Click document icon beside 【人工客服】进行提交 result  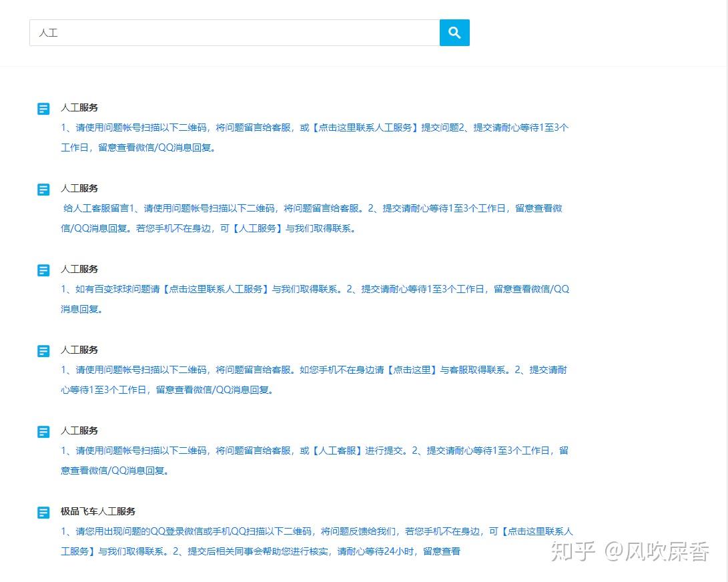click(x=43, y=432)
